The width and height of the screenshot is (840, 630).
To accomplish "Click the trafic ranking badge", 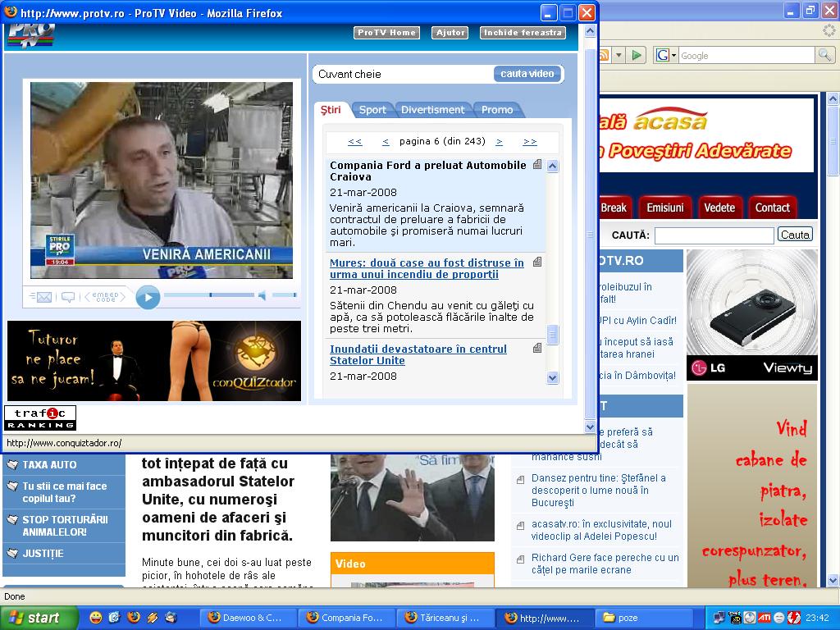I will click(x=40, y=418).
